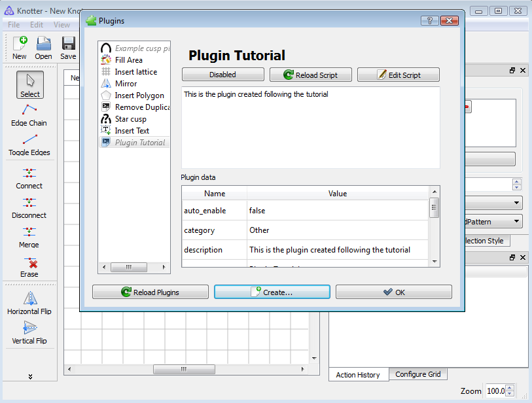Save the knot with the Save icon
The width and height of the screenshot is (532, 403).
click(68, 48)
